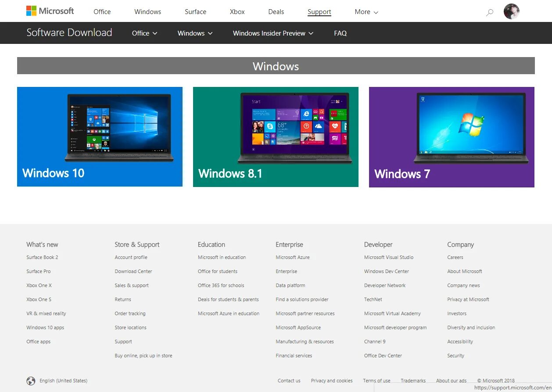This screenshot has height=392, width=552.
Task: Open Order tracking link
Action: [x=130, y=313]
